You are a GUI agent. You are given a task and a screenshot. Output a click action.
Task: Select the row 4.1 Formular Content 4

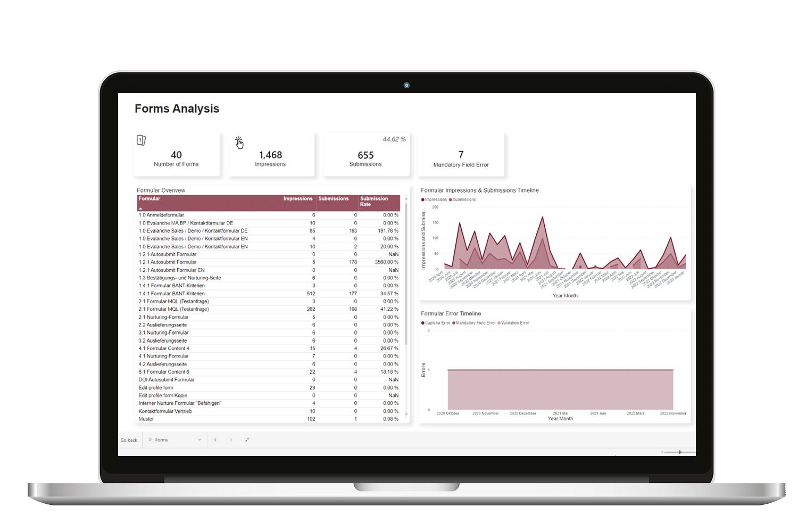[270, 348]
